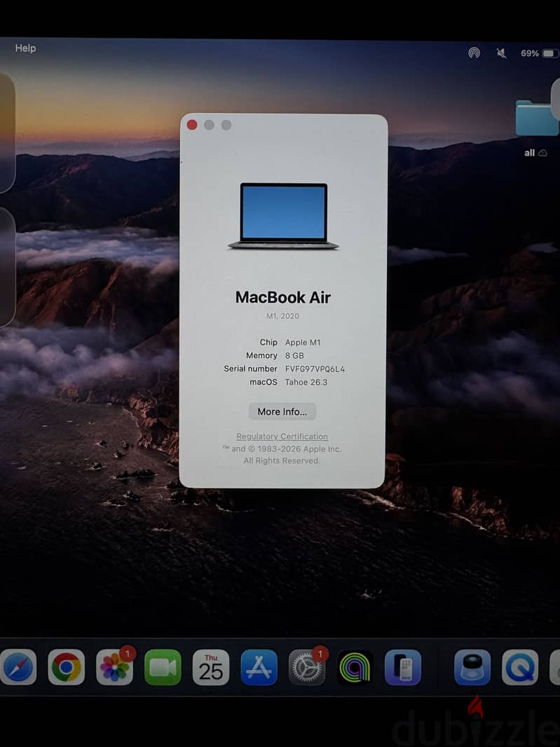Screen dimensions: 560x747
Task: Click the MacBook Air laptop image
Action: tap(283, 216)
